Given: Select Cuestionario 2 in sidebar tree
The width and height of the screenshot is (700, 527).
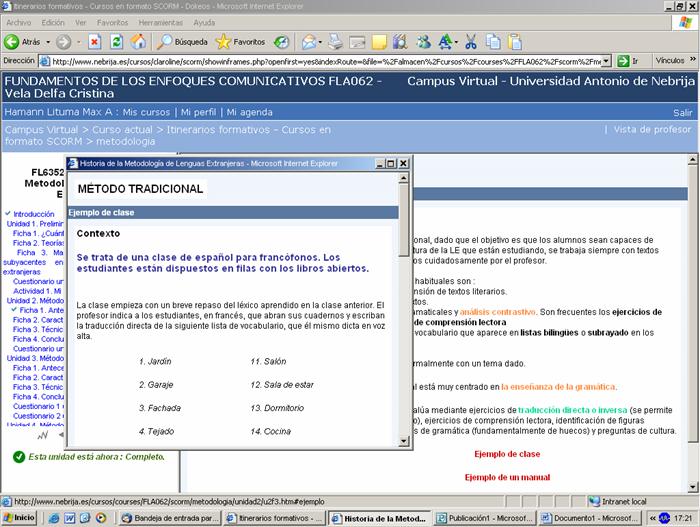Looking at the screenshot, I should [38, 416].
